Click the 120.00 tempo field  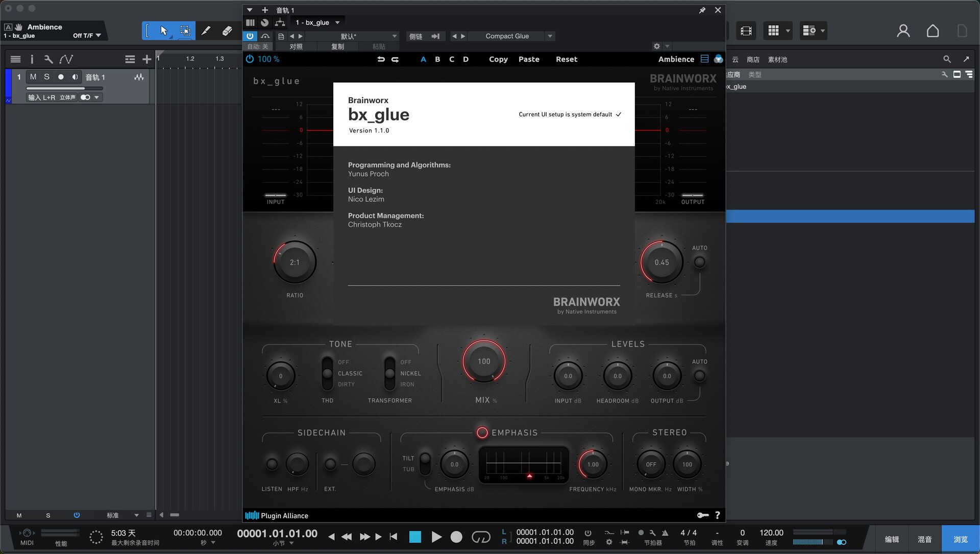(x=771, y=533)
